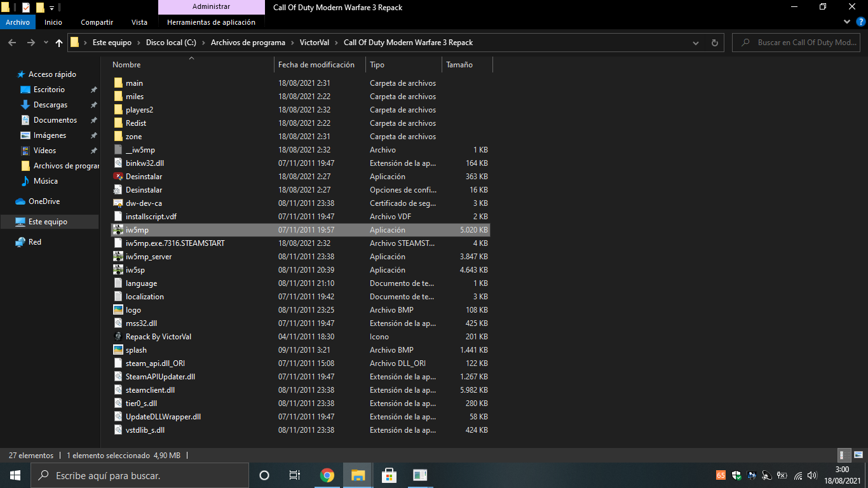Image resolution: width=868 pixels, height=488 pixels.
Task: Open the recent locations dropdown arrow
Action: [46, 43]
